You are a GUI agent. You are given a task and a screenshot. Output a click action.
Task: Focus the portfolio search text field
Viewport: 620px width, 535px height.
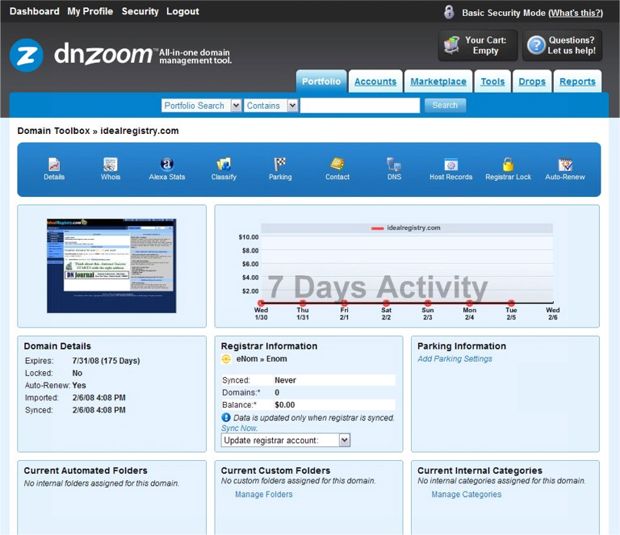[x=360, y=106]
